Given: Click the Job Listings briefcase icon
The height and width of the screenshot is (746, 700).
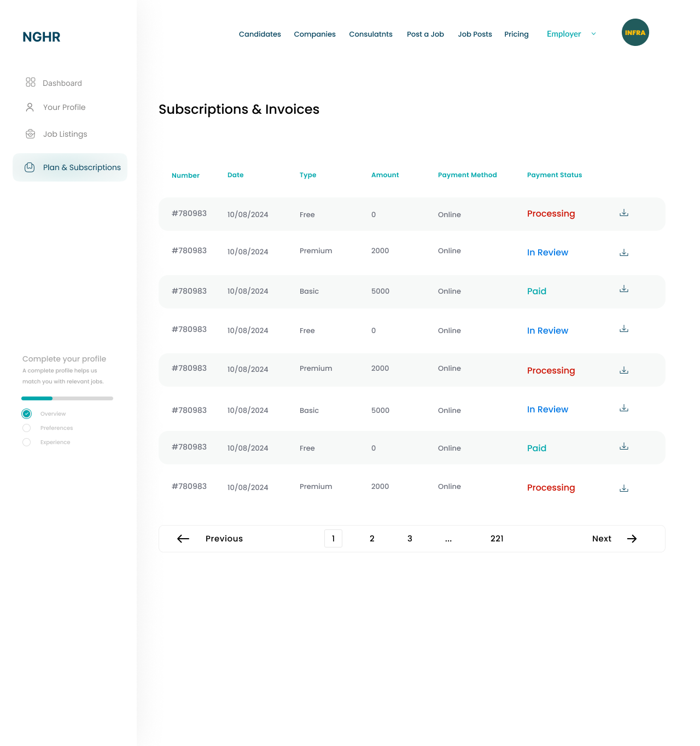Looking at the screenshot, I should pos(31,134).
